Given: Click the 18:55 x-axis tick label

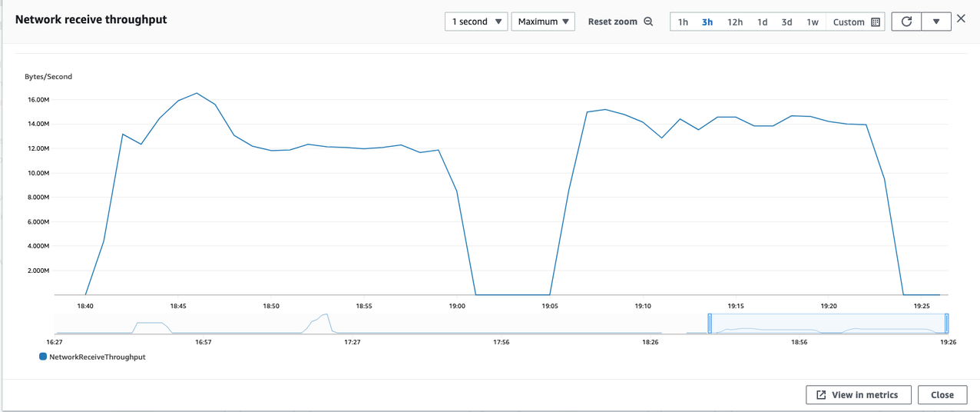Looking at the screenshot, I should tap(364, 306).
